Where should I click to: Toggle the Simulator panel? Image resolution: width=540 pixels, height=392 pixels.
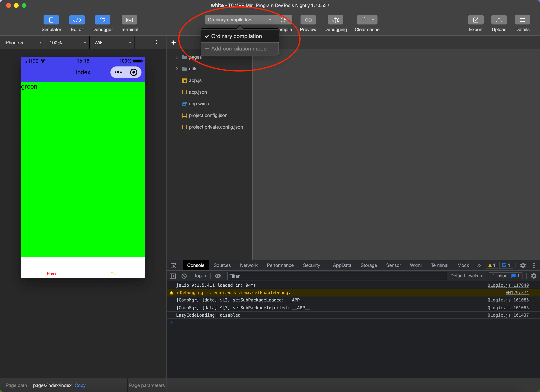[51, 20]
